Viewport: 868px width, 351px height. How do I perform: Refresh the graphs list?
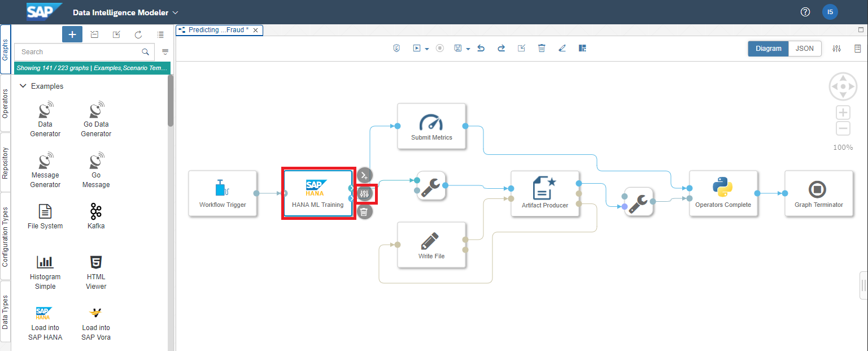(138, 35)
